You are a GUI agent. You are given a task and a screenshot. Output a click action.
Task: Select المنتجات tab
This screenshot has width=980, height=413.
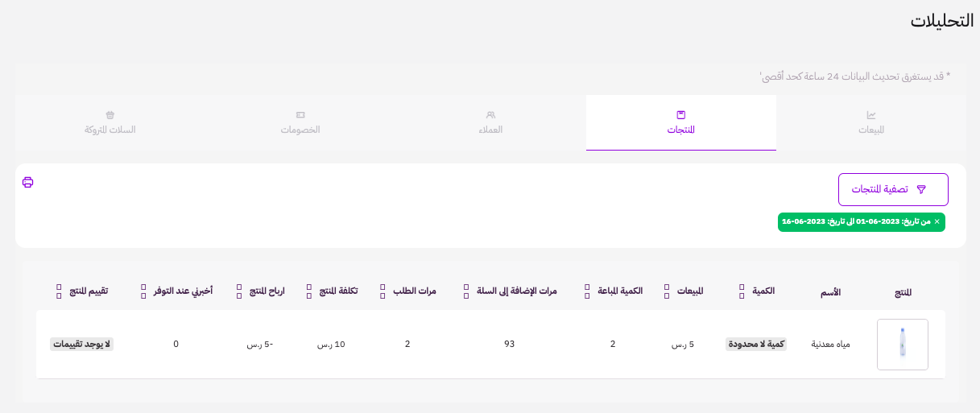point(681,122)
